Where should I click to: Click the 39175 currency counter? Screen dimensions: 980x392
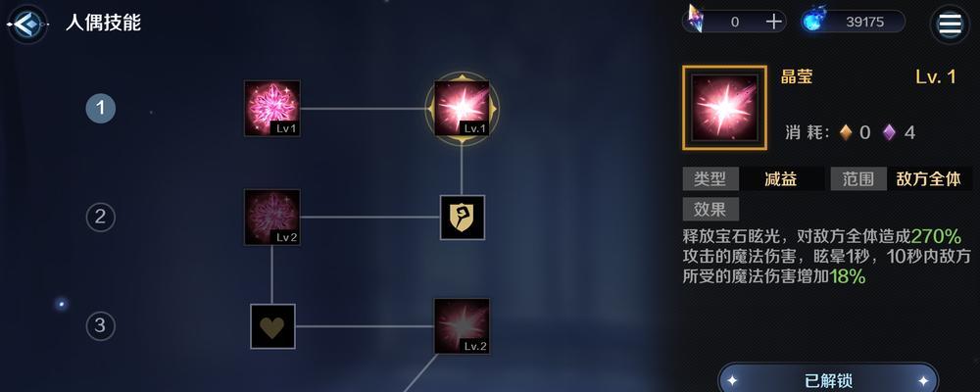coord(865,22)
